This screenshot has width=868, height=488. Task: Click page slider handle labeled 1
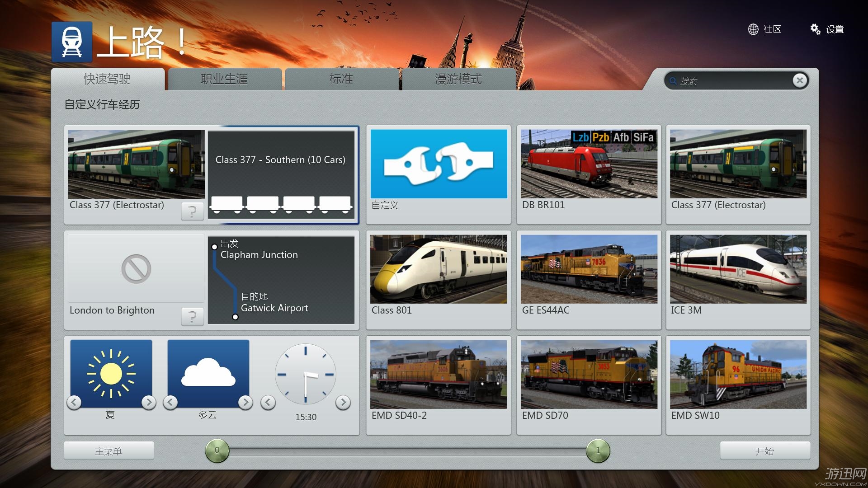pyautogui.click(x=598, y=450)
